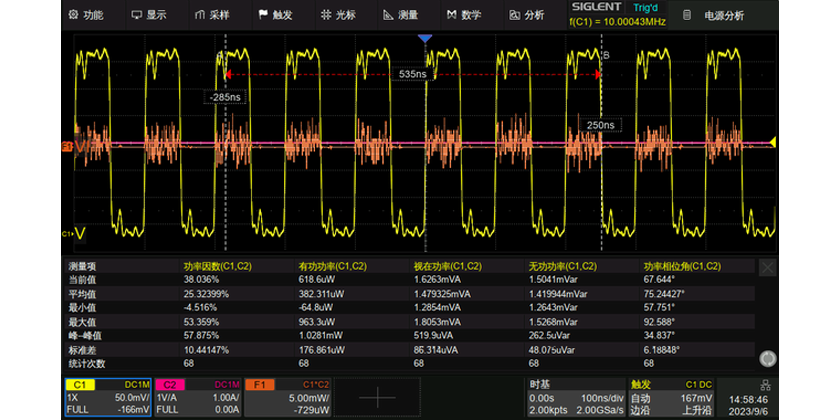The width and height of the screenshot is (840, 420).
Task: Toggle the F1 math channel box
Action: pos(288,396)
